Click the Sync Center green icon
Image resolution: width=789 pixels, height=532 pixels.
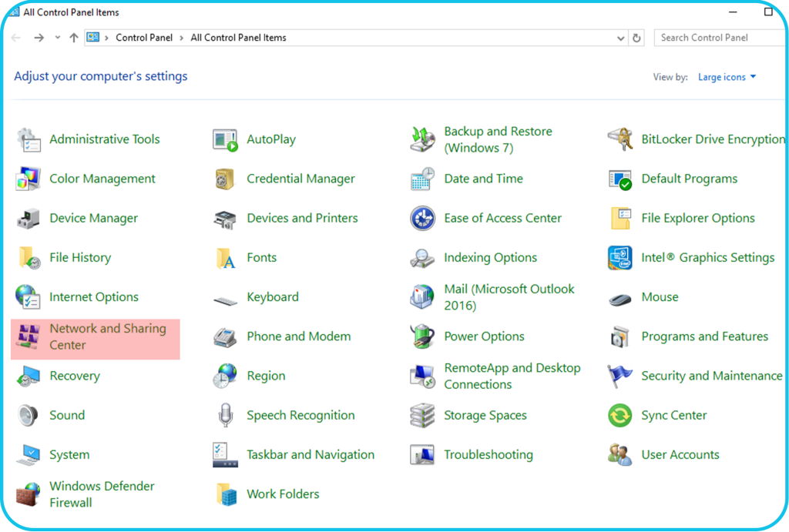click(620, 415)
